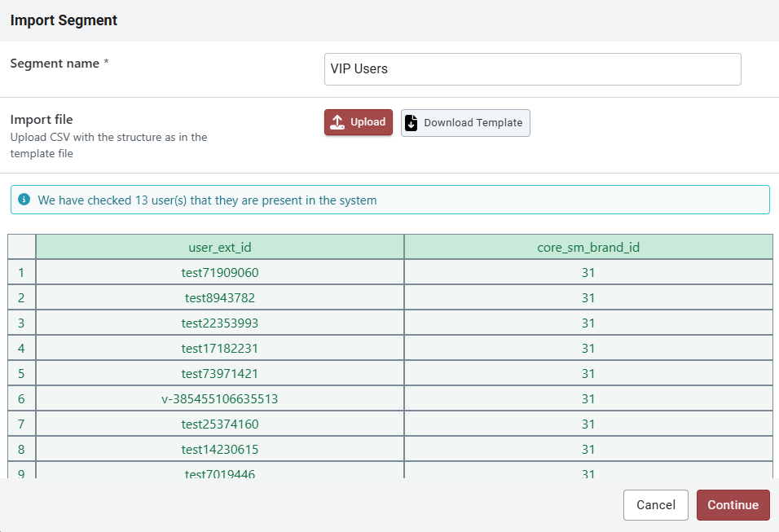
Task: Select the test22353993 cell
Action: click(220, 323)
